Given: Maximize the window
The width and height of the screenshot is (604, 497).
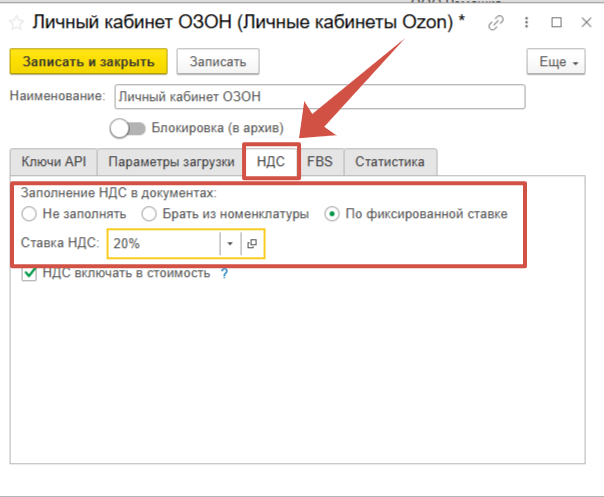Looking at the screenshot, I should click(557, 22).
